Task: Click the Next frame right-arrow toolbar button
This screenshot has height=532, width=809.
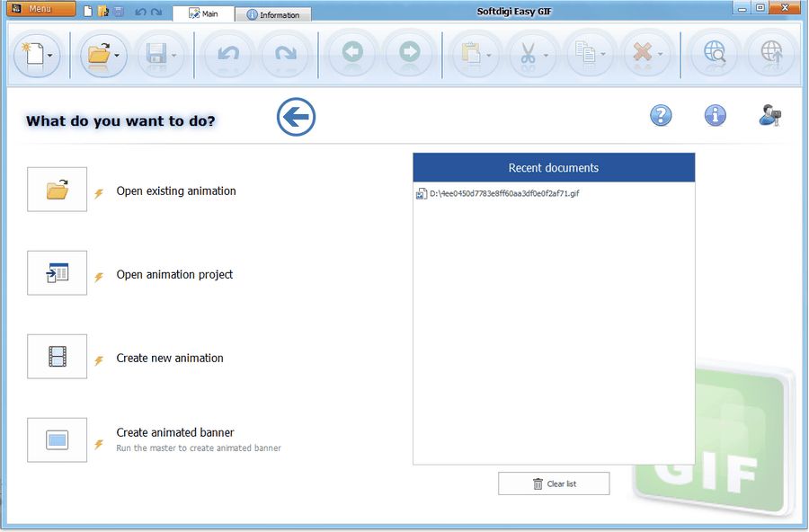Action: pyautogui.click(x=410, y=52)
